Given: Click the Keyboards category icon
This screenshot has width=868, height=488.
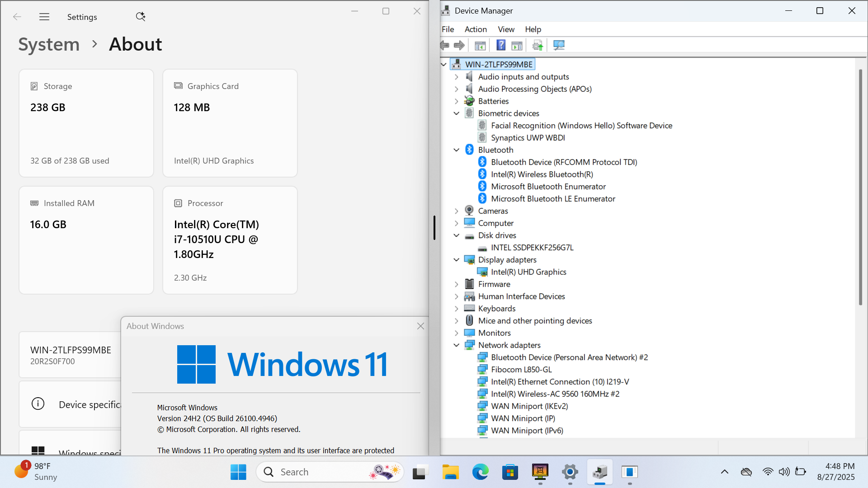Looking at the screenshot, I should [x=469, y=308].
